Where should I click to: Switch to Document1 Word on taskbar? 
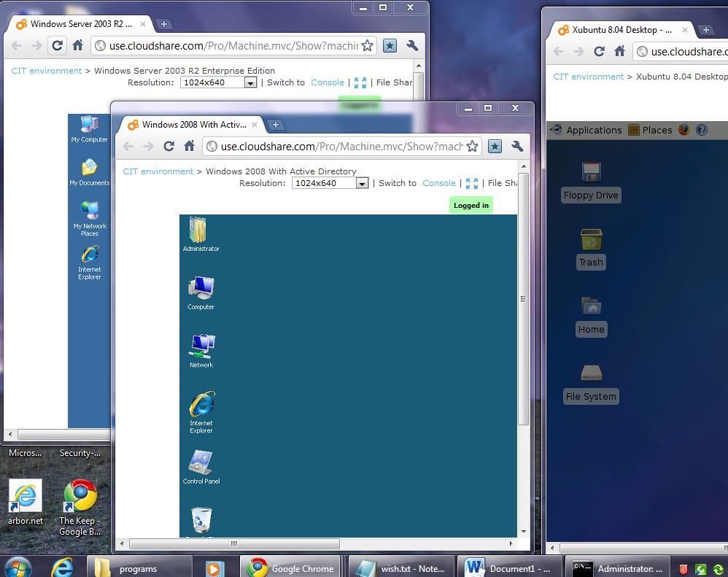[x=509, y=568]
